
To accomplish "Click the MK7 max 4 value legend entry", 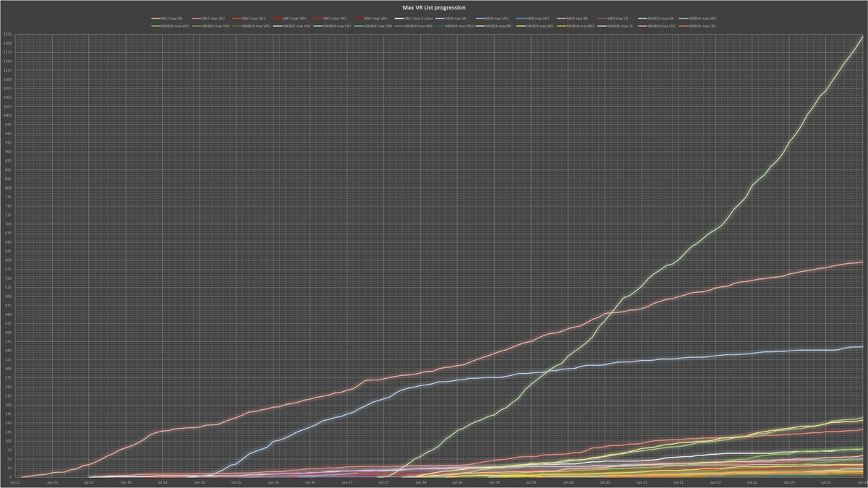I will 414,18.
